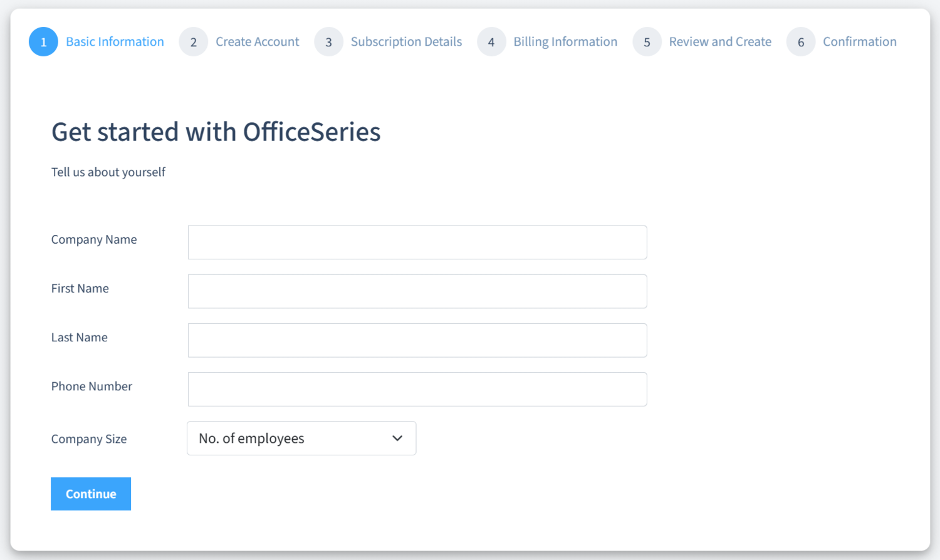
Task: Jump to Subscription Details step
Action: coord(406,42)
